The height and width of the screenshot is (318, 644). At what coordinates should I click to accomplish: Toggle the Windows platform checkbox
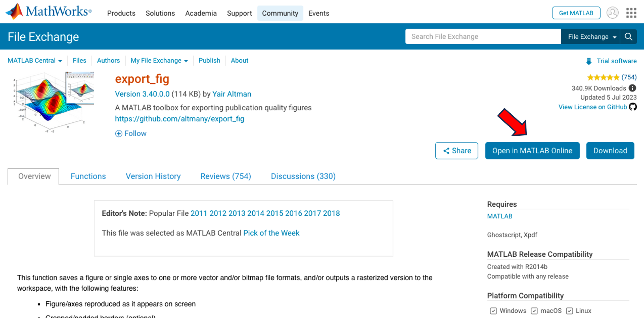tap(493, 311)
